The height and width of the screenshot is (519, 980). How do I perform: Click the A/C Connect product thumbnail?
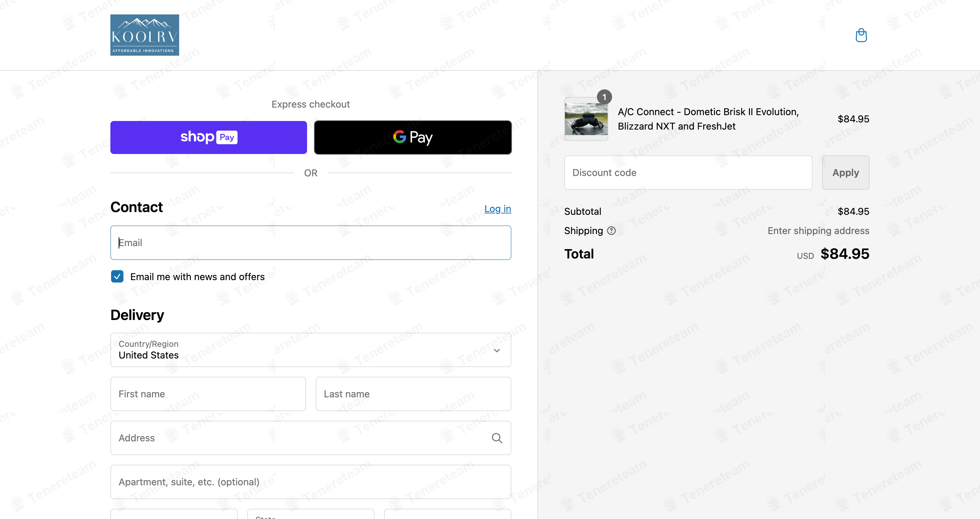point(586,119)
